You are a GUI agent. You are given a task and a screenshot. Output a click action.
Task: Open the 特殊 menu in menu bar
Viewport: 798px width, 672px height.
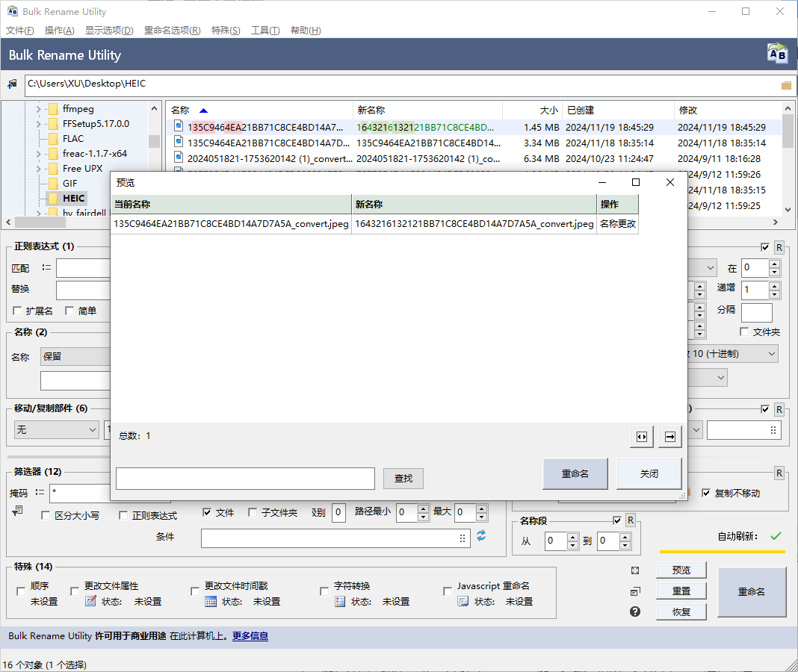tap(226, 31)
